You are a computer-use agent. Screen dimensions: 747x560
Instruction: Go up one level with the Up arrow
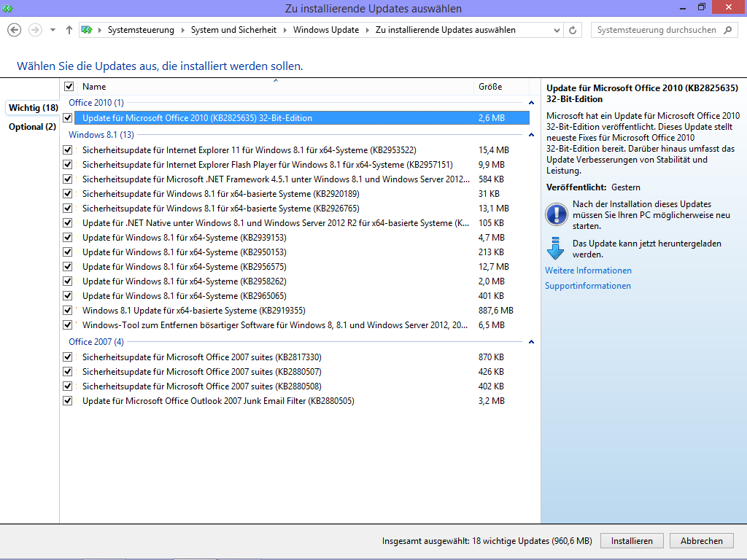69,30
